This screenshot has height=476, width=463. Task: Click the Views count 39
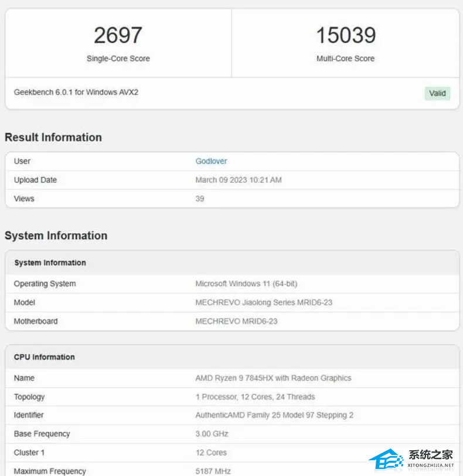coord(200,199)
